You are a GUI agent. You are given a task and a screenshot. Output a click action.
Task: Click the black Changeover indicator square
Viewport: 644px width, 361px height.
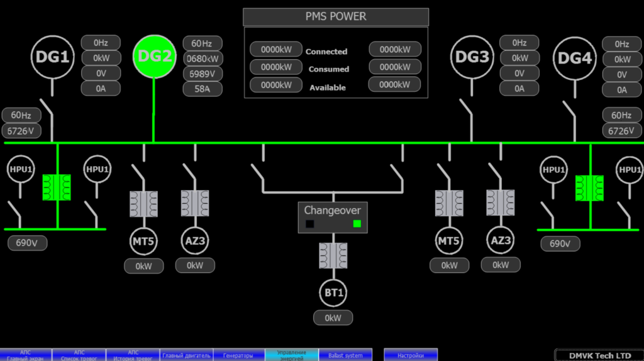coord(309,224)
